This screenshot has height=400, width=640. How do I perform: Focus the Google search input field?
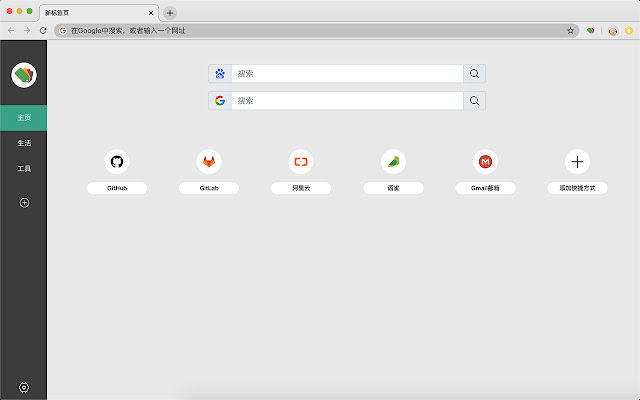coord(347,100)
